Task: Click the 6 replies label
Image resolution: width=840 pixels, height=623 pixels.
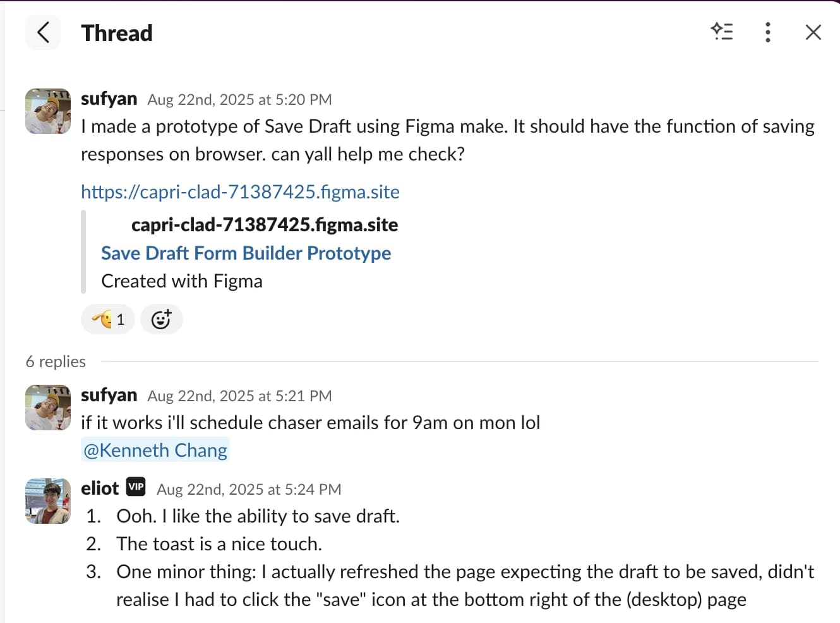Action: [x=56, y=361]
